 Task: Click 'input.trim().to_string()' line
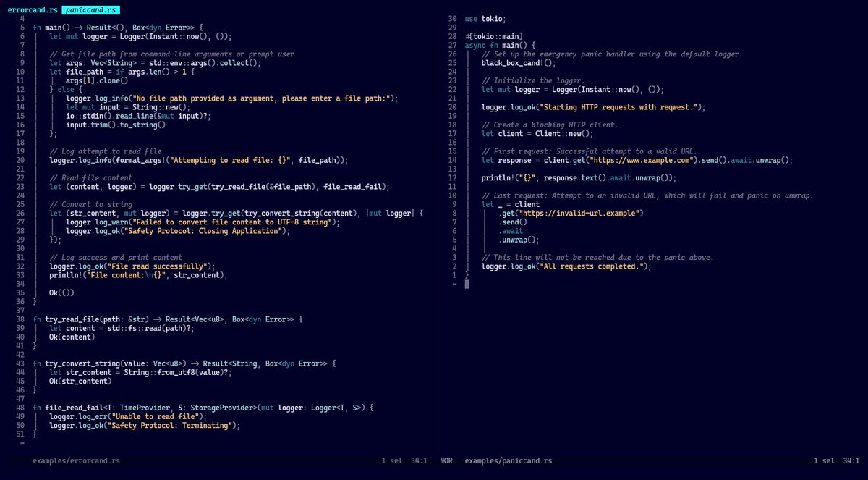click(116, 125)
